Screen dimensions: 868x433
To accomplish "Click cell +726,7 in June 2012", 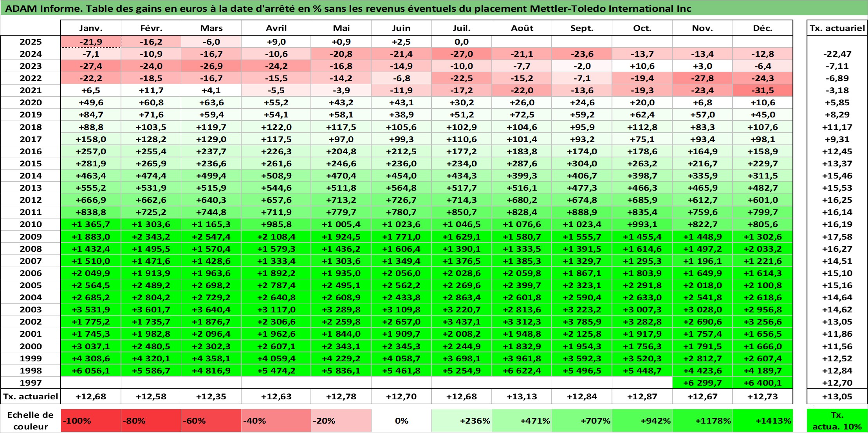I will (401, 200).
